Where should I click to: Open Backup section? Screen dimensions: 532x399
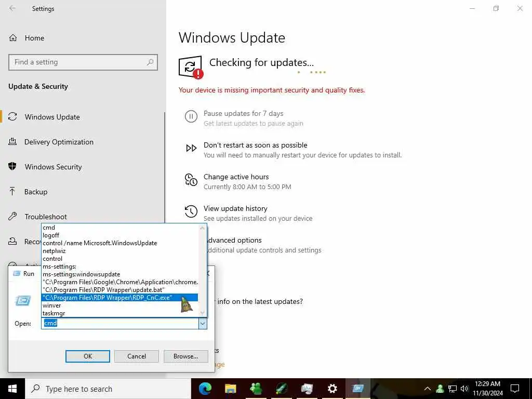[x=36, y=192]
